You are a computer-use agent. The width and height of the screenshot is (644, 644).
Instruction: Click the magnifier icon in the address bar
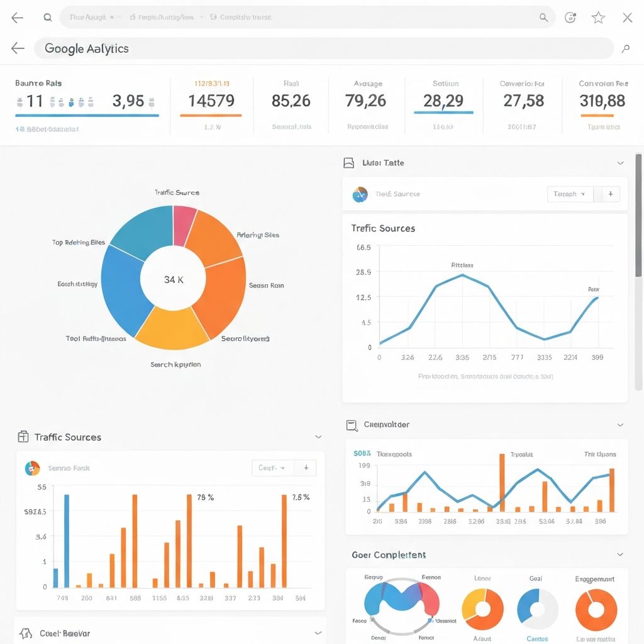click(543, 18)
